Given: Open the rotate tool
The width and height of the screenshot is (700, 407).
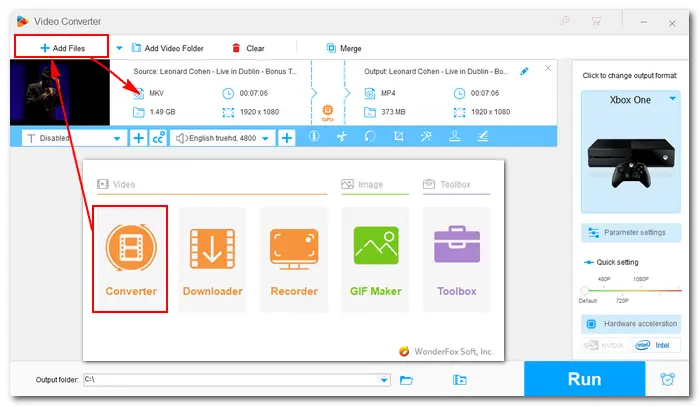Looking at the screenshot, I should pyautogui.click(x=370, y=136).
